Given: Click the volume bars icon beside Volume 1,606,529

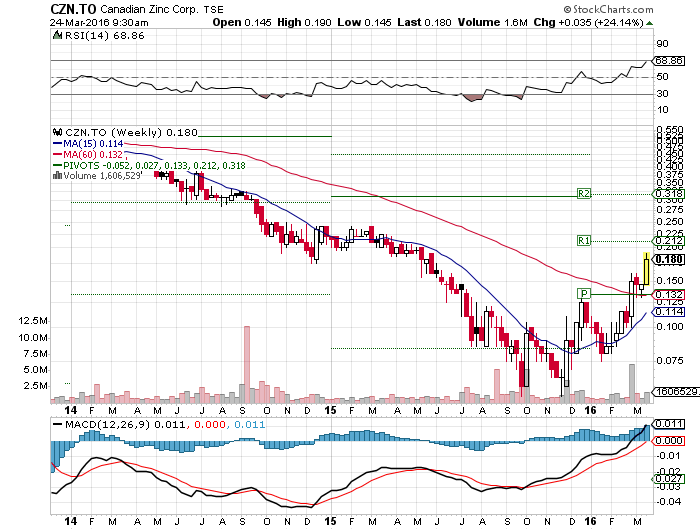Looking at the screenshot, I should tap(57, 175).
